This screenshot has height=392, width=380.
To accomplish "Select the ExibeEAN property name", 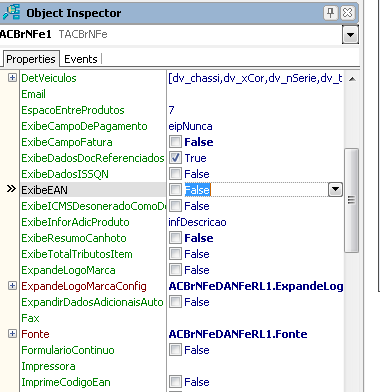I will tap(44, 190).
